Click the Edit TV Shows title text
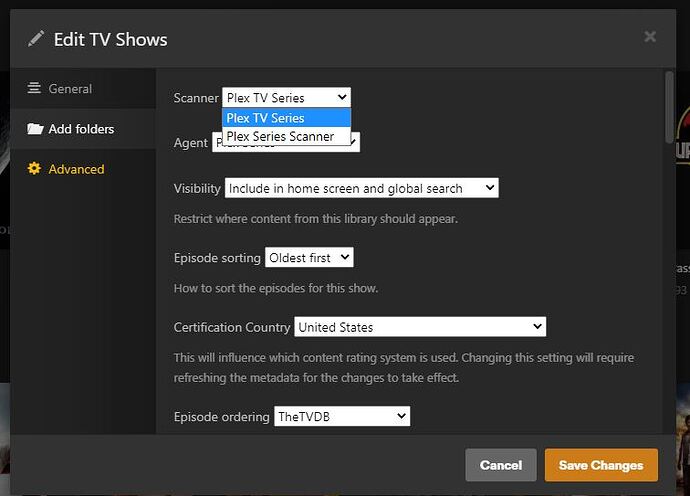 (110, 39)
